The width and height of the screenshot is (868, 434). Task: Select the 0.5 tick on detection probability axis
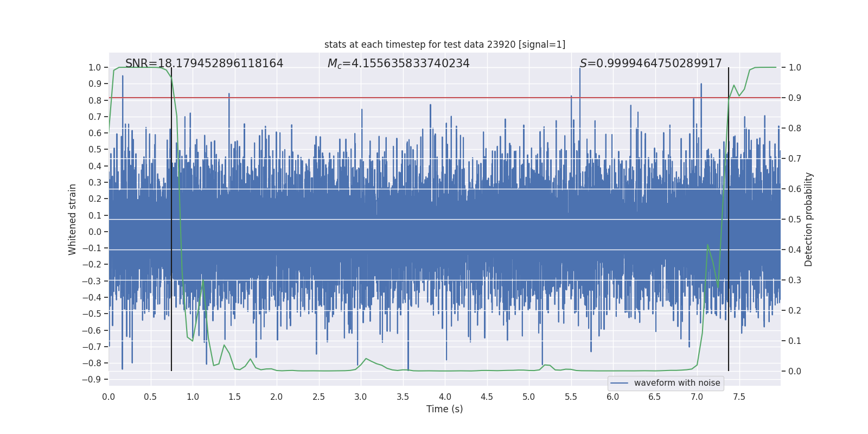[795, 219]
